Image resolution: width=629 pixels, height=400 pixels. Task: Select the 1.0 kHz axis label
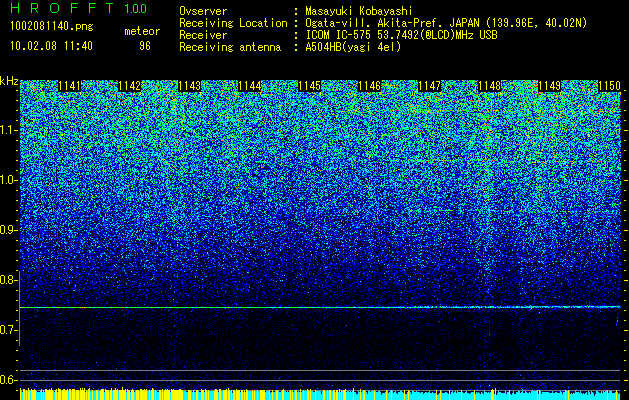7,180
